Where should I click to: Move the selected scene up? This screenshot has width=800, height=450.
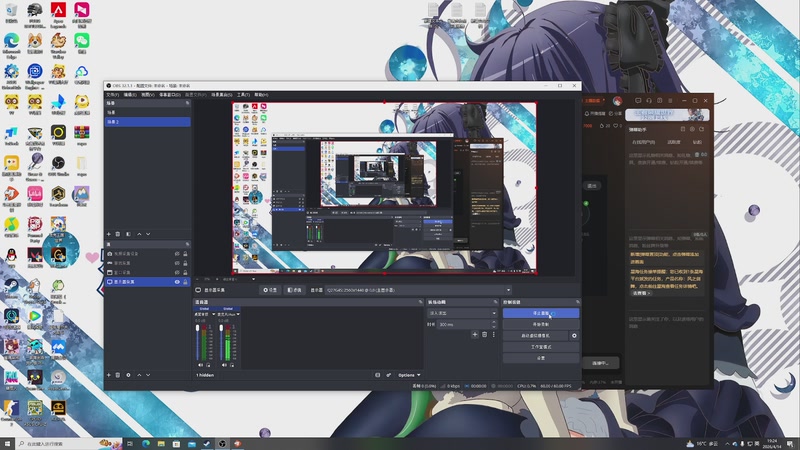click(x=139, y=234)
